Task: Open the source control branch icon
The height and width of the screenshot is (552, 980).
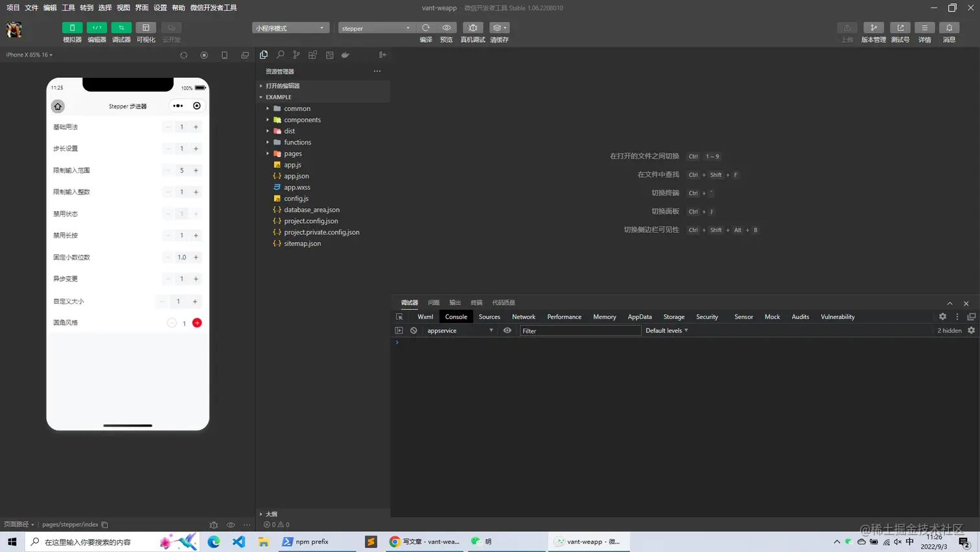Action: tap(296, 55)
